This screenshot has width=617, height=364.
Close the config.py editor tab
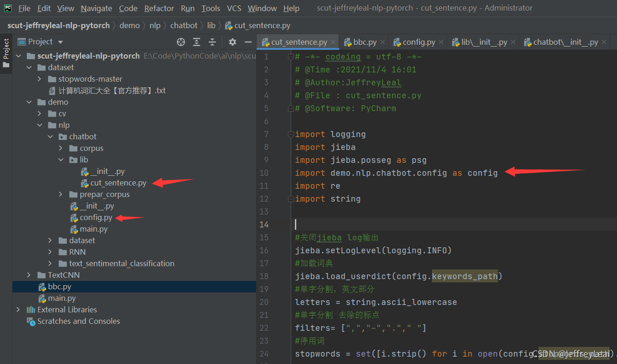point(441,42)
